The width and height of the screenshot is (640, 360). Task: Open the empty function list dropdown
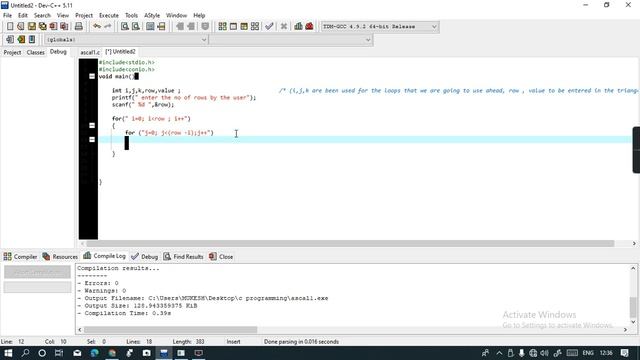(291, 40)
